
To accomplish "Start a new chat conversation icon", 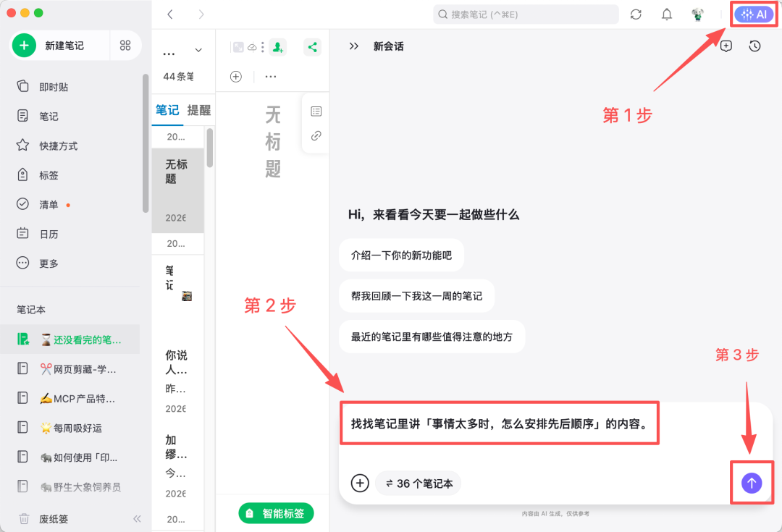I will (x=726, y=46).
